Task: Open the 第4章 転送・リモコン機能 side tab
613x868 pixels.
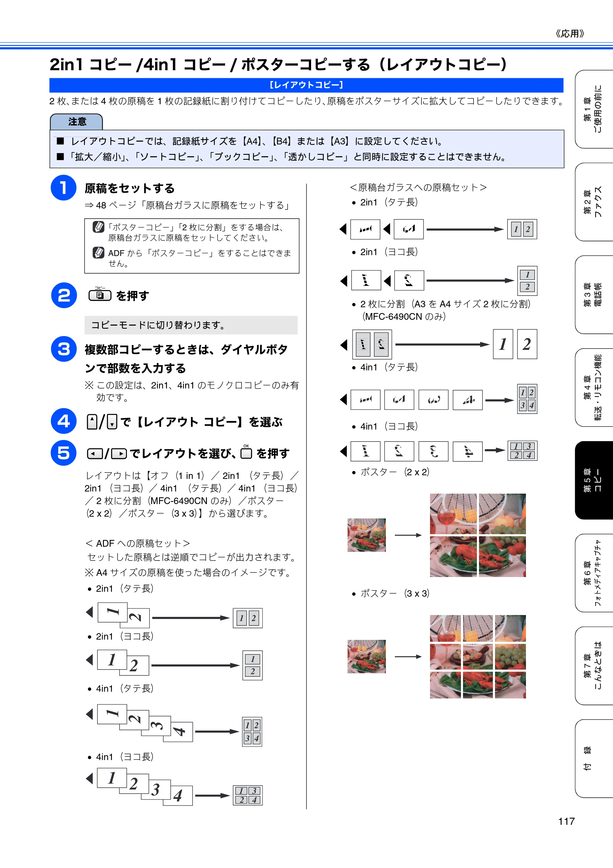Action: coord(594,388)
